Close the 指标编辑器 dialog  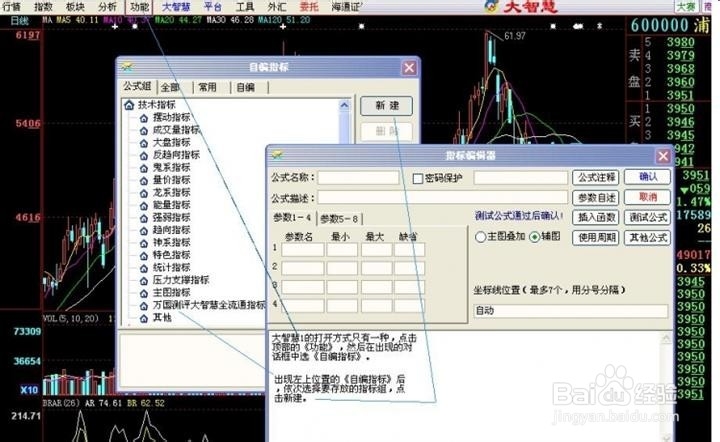click(663, 156)
